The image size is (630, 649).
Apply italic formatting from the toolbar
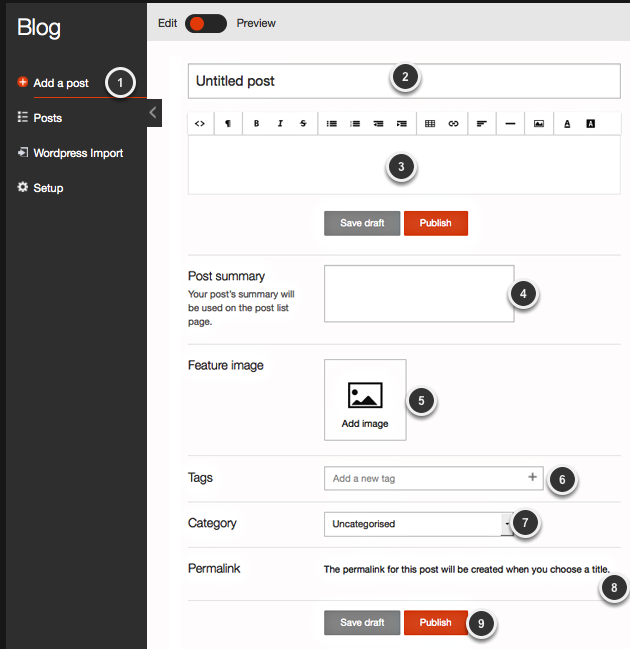point(280,123)
